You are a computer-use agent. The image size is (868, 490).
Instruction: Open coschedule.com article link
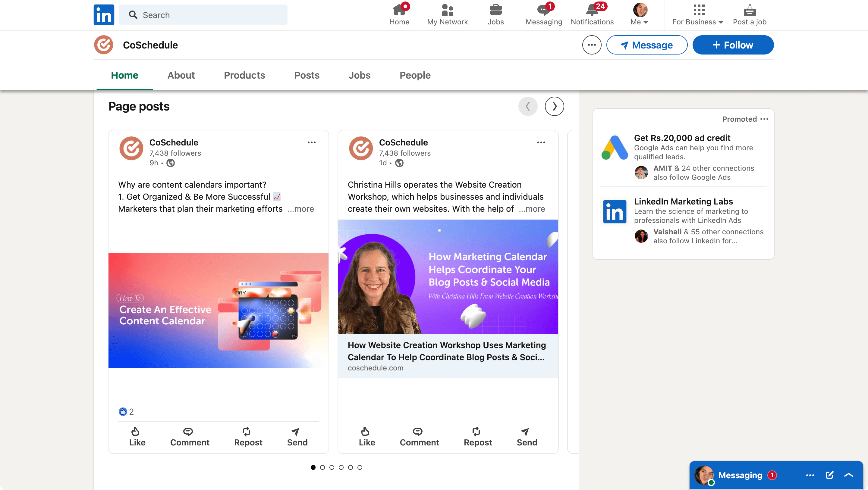tap(375, 368)
